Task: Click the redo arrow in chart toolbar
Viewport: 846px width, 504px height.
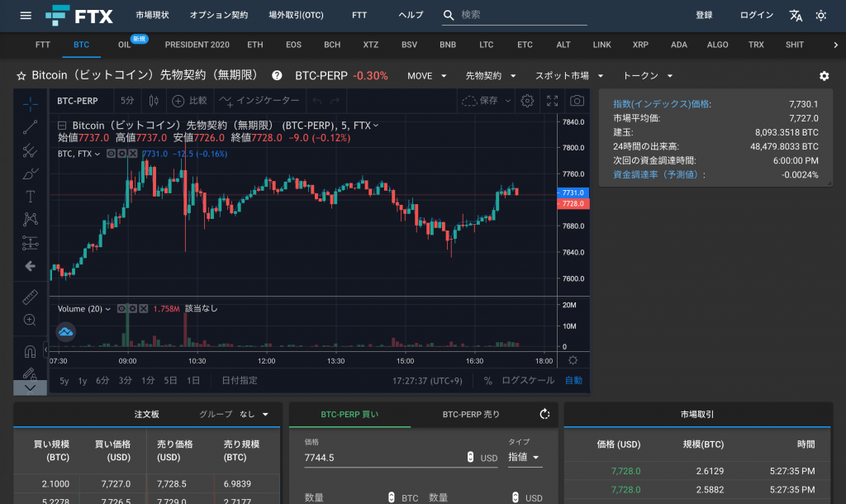Action: pos(335,101)
